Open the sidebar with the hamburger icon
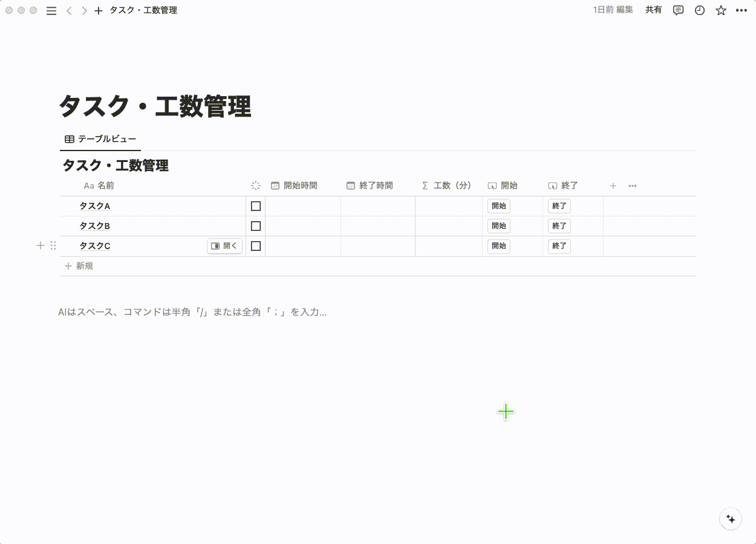This screenshot has height=544, width=756. click(x=51, y=10)
